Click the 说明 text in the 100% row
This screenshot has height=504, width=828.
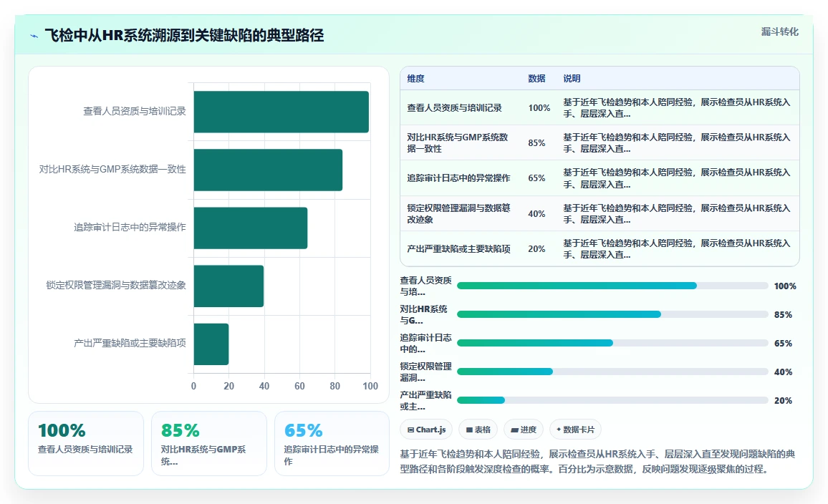(676, 107)
